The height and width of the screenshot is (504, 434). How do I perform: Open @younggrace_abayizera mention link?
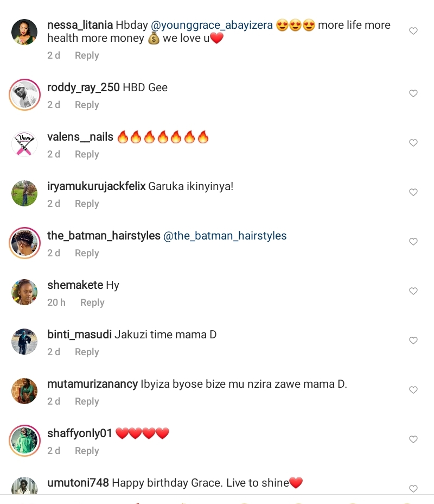[x=212, y=25]
